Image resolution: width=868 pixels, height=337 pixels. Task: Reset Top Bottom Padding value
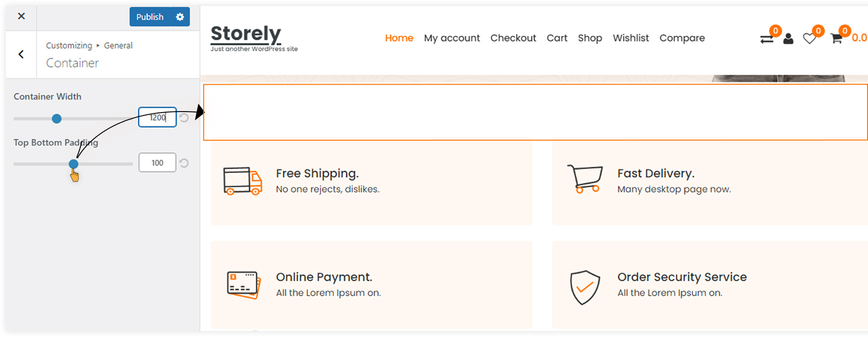click(x=184, y=163)
